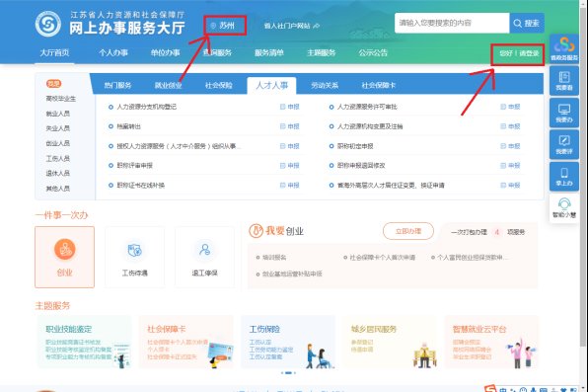This screenshot has width=588, height=392.
Task: Select the 人才人事 tab
Action: click(272, 86)
